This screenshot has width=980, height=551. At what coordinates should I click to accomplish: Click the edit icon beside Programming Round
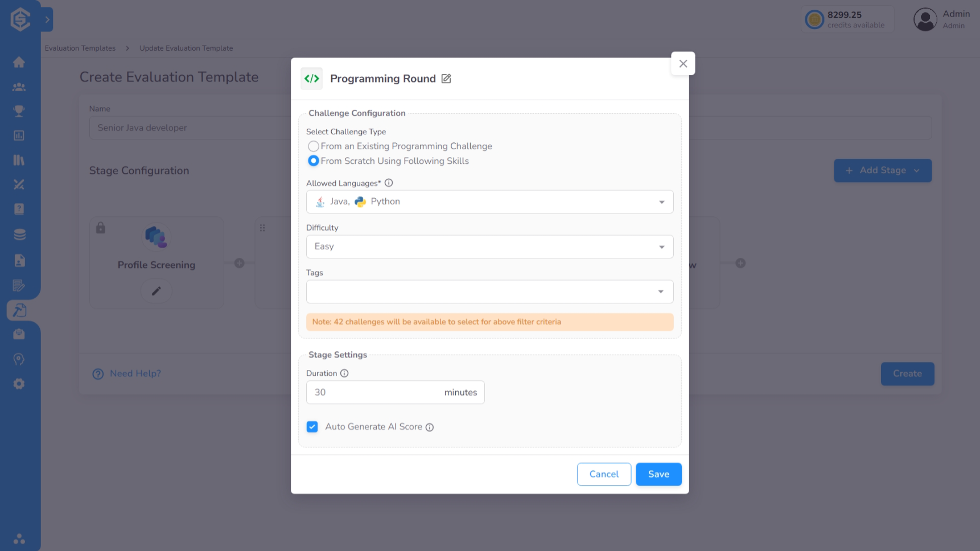point(446,79)
